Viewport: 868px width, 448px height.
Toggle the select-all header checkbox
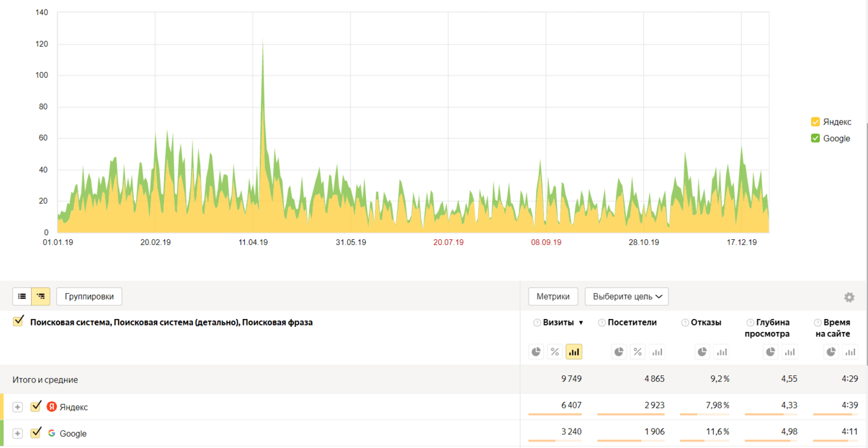(18, 320)
